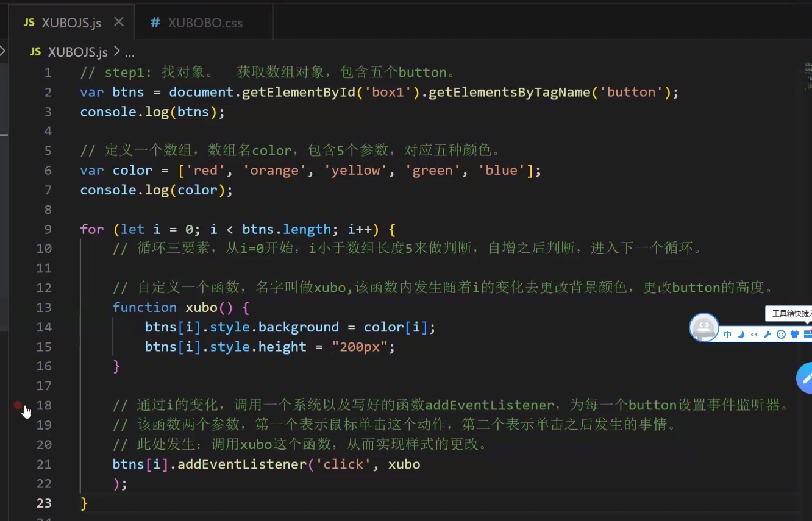This screenshot has height=521, width=812.
Task: Click addEventListener call on line 21
Action: tap(242, 464)
